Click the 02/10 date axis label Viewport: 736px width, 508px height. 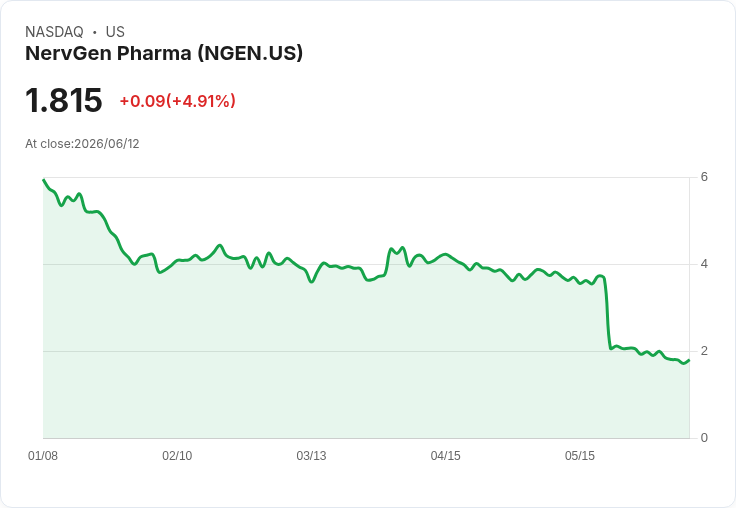177,456
